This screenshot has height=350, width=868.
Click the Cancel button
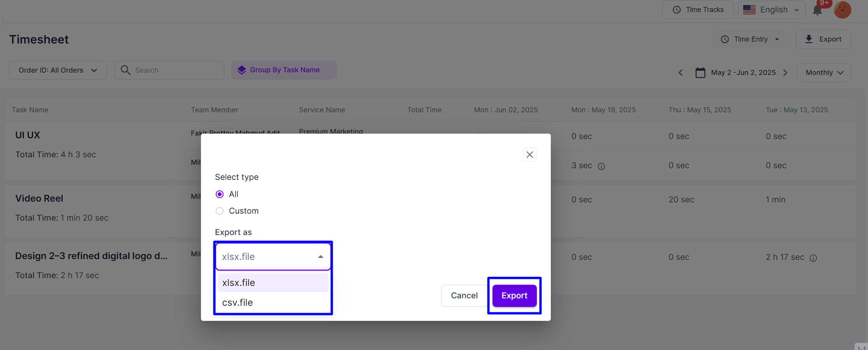(x=464, y=296)
